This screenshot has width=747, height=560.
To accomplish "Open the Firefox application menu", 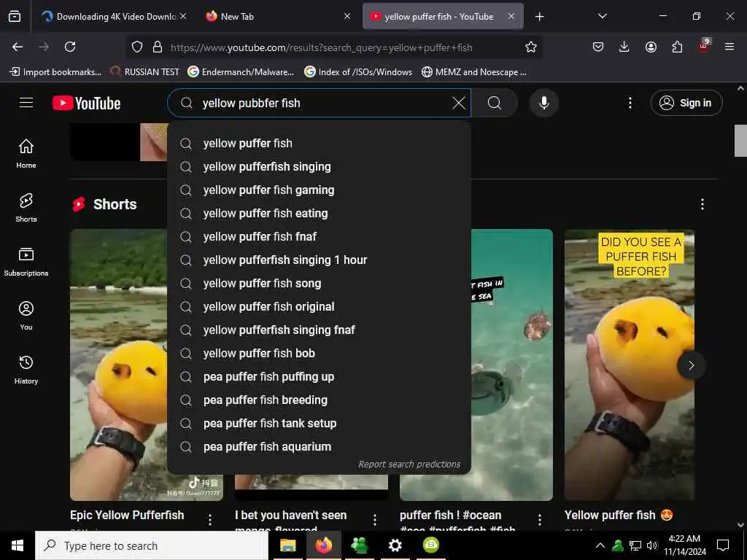I will tap(729, 47).
